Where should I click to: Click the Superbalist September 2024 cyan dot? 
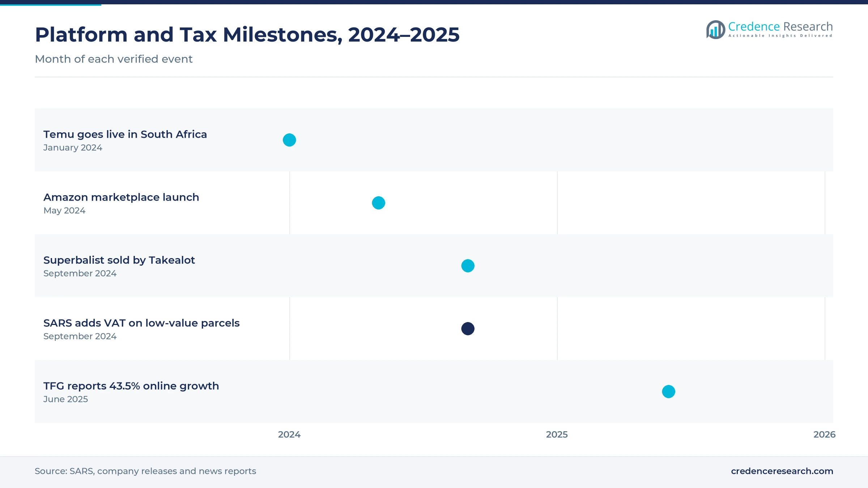point(468,266)
